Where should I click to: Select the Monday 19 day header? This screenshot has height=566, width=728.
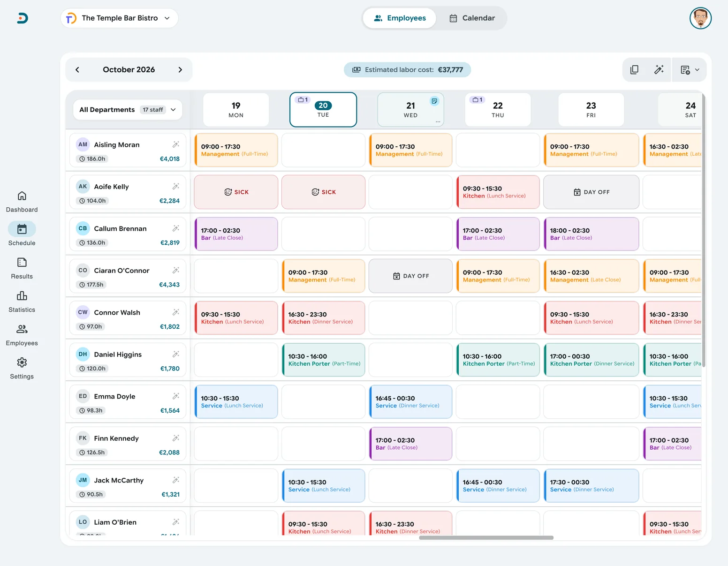(x=236, y=110)
